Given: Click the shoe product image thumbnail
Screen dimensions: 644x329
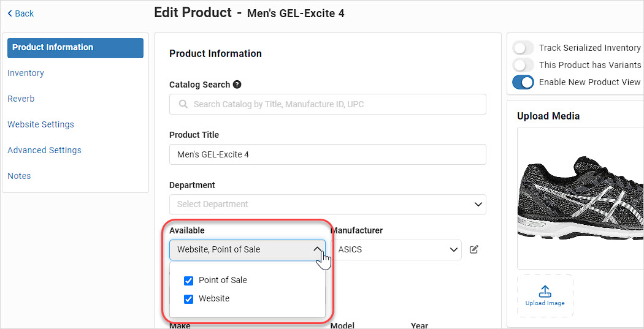Looking at the screenshot, I should (580, 198).
